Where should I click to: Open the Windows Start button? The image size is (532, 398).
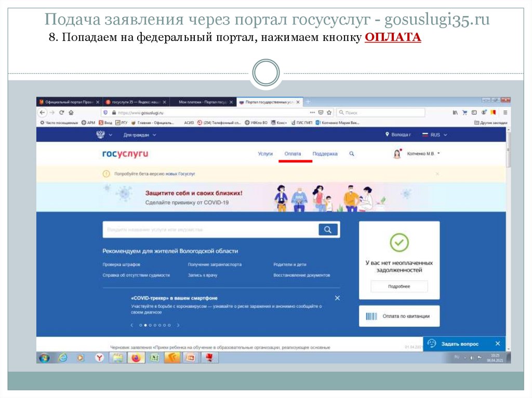click(44, 358)
